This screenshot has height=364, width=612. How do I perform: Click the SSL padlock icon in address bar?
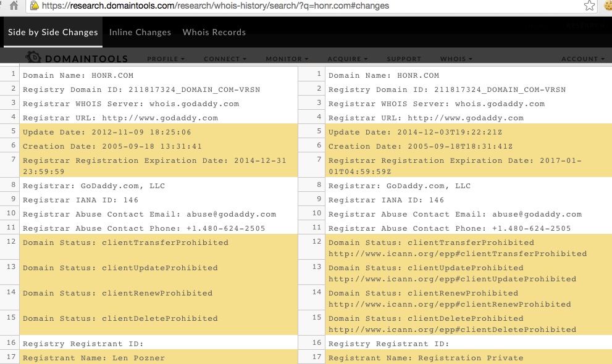click(35, 6)
